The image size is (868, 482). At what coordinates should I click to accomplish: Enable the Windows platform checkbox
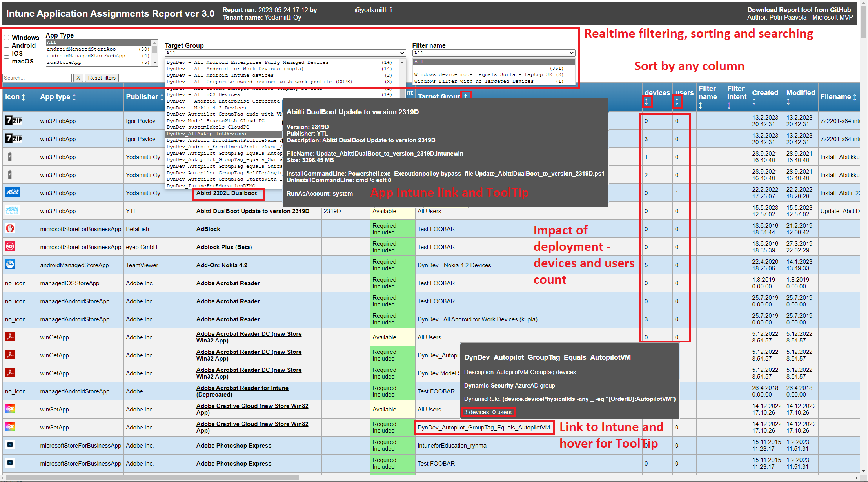(x=6, y=37)
